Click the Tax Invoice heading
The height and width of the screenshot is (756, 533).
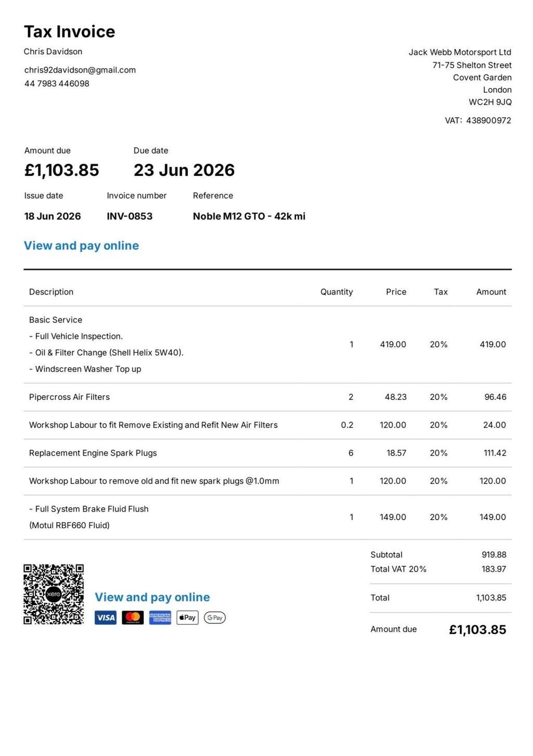tap(69, 32)
